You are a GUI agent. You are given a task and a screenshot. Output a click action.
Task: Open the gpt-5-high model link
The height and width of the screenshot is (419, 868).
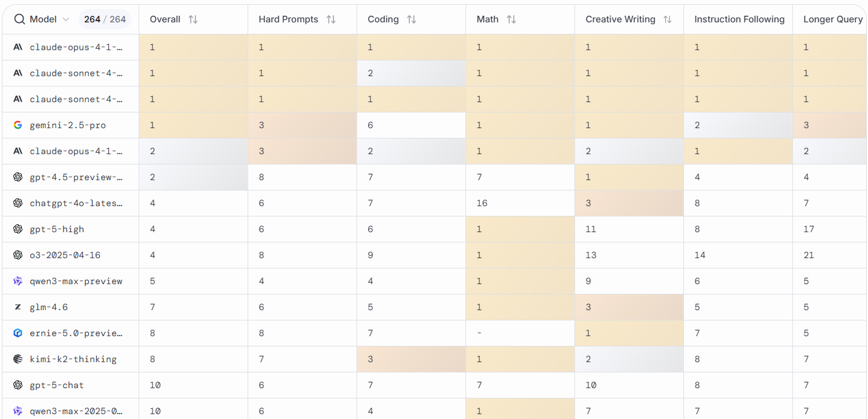coord(57,229)
